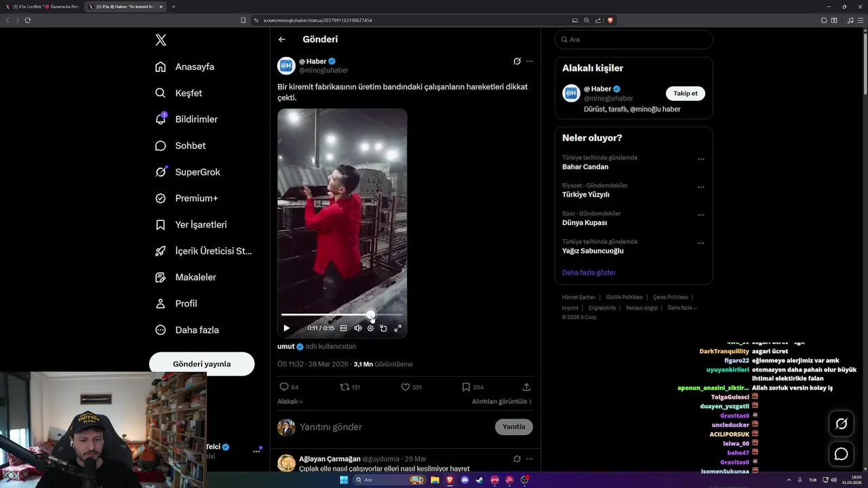Viewport: 868px width, 488px height.
Task: Open Sohbet messages in the sidebar
Action: [181, 146]
